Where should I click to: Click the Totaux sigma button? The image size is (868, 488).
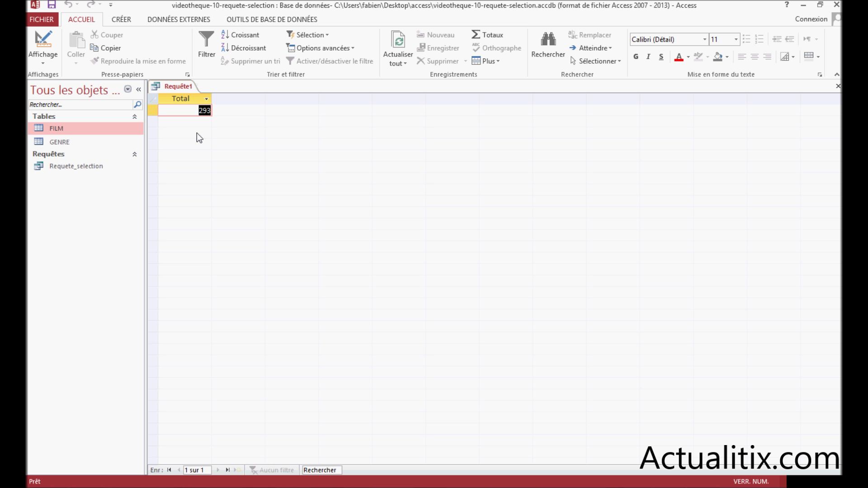coord(487,35)
